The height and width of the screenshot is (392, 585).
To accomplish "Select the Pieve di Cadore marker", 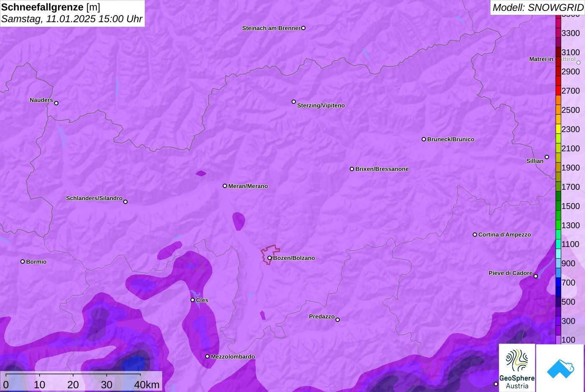I will click(x=536, y=276).
